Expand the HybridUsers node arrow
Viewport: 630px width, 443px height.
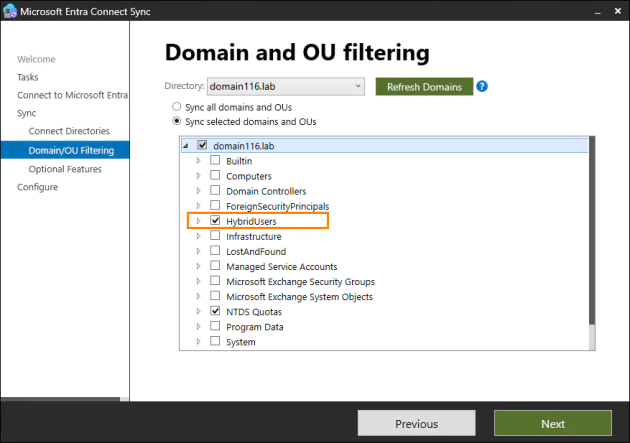pyautogui.click(x=198, y=221)
